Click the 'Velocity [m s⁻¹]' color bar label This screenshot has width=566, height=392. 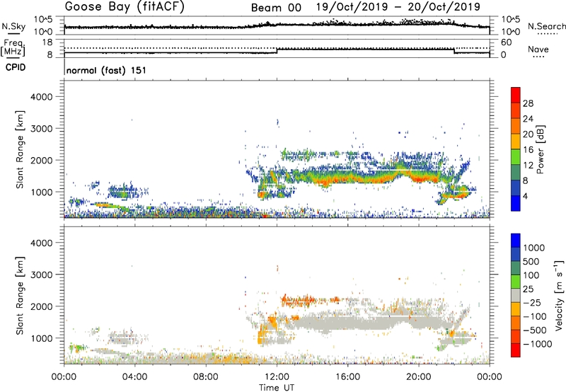coord(559,295)
